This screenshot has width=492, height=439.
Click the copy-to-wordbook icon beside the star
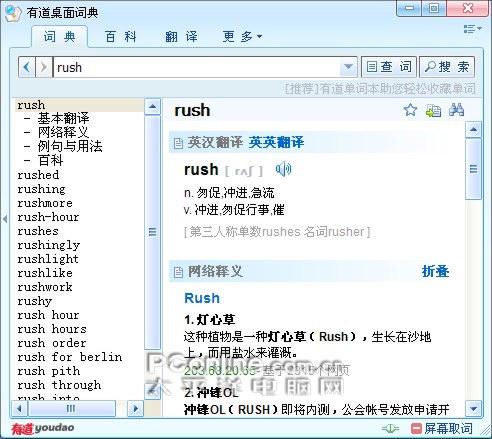pos(433,110)
